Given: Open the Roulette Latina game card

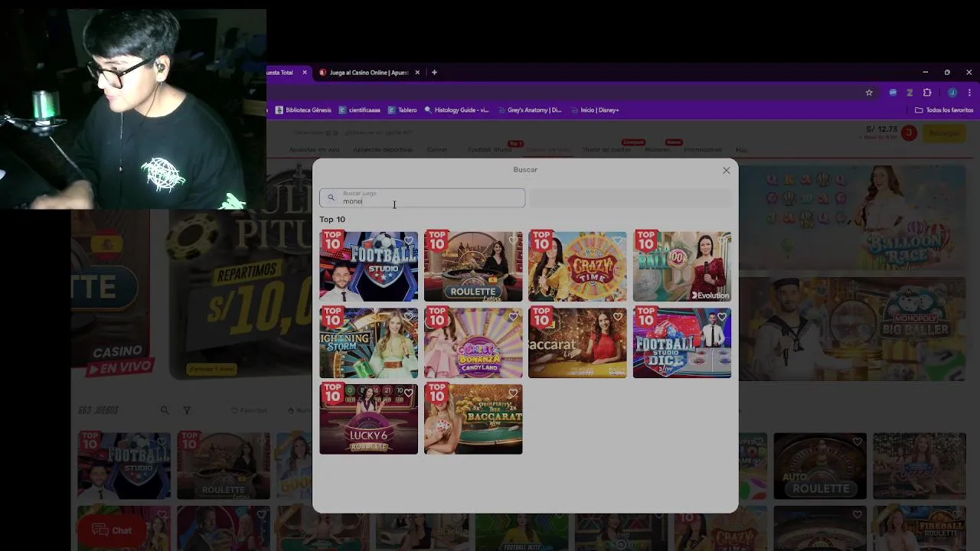Looking at the screenshot, I should pos(473,266).
